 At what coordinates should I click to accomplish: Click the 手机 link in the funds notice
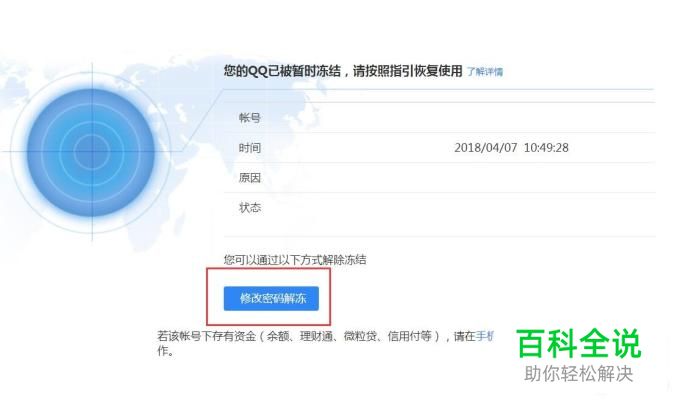pos(485,336)
